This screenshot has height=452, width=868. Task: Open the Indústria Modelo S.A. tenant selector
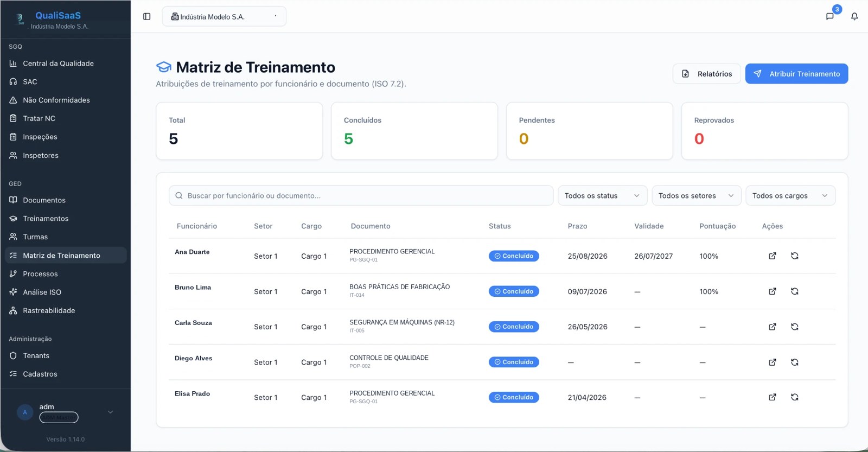(224, 16)
